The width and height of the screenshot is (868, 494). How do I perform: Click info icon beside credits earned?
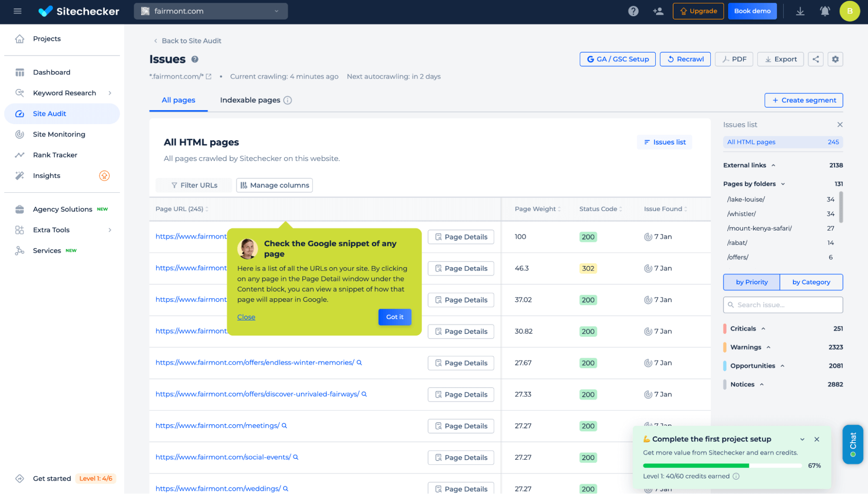point(736,476)
